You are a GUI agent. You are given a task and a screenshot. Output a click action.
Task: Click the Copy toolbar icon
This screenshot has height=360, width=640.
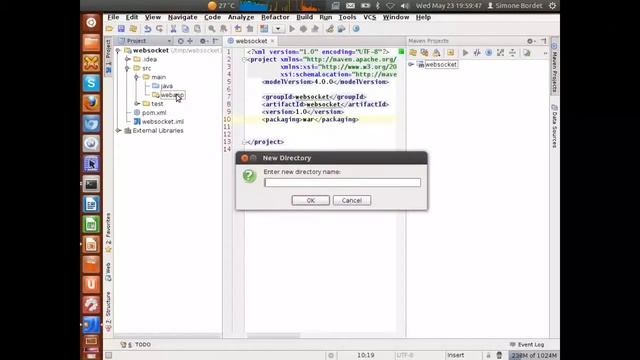(185, 29)
